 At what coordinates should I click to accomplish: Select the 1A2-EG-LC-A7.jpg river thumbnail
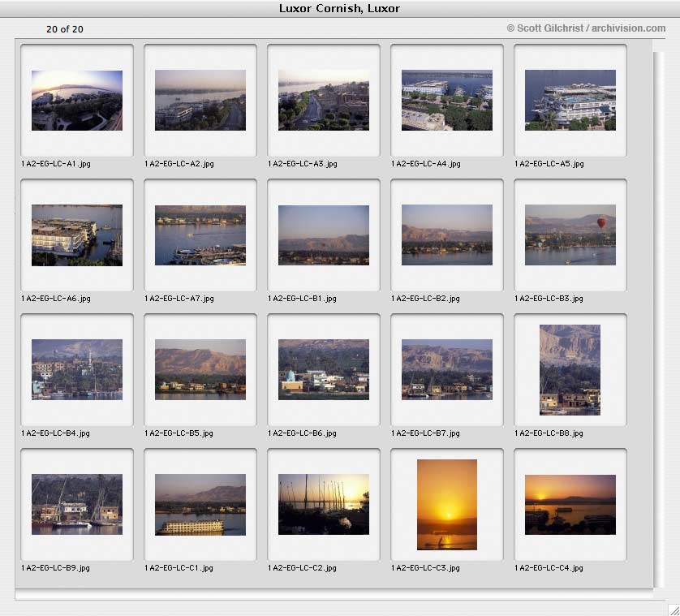tap(200, 235)
